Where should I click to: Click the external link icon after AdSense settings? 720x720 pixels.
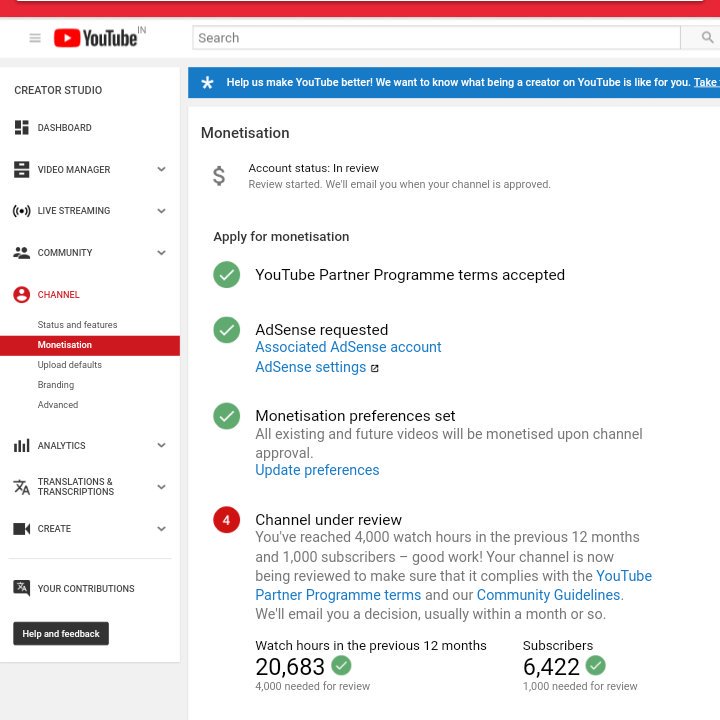coord(375,368)
